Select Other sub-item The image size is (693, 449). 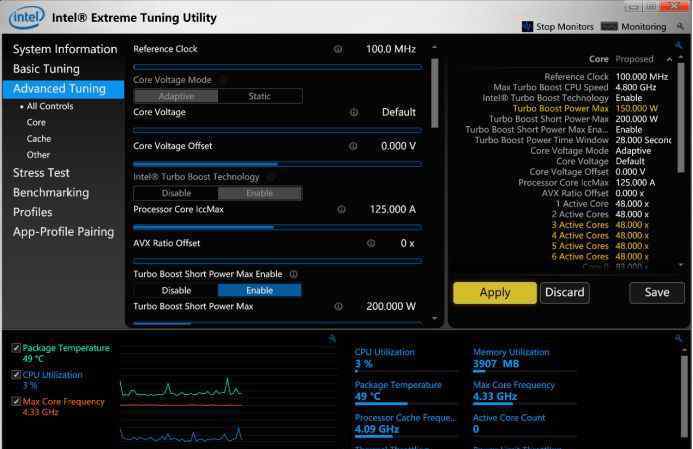pyautogui.click(x=38, y=155)
